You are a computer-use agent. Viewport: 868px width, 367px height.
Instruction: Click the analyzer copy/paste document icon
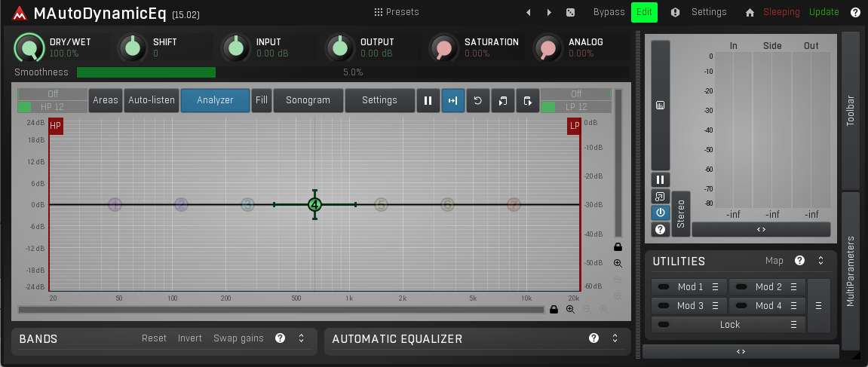tap(503, 100)
